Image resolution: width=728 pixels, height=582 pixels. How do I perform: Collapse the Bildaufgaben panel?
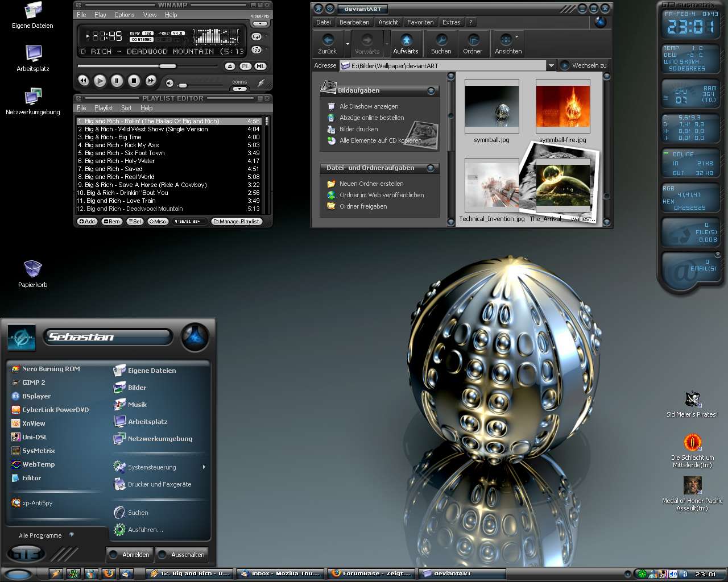click(431, 91)
